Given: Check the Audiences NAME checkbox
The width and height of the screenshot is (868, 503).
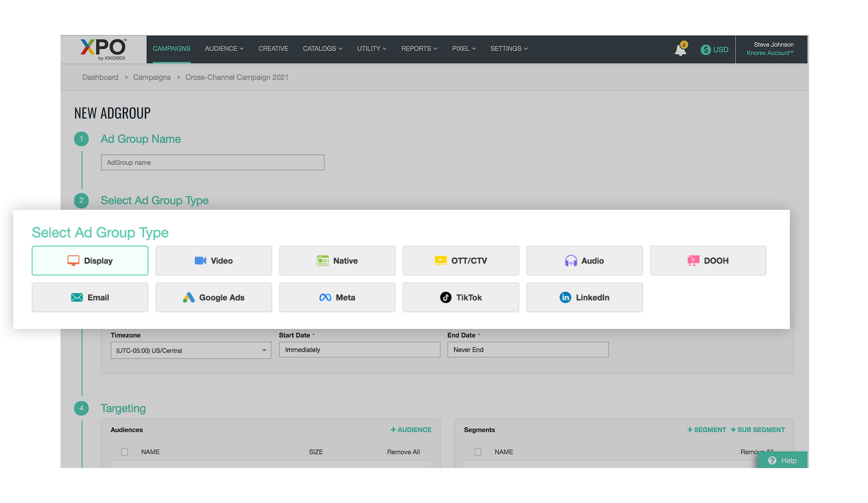Looking at the screenshot, I should point(124,452).
